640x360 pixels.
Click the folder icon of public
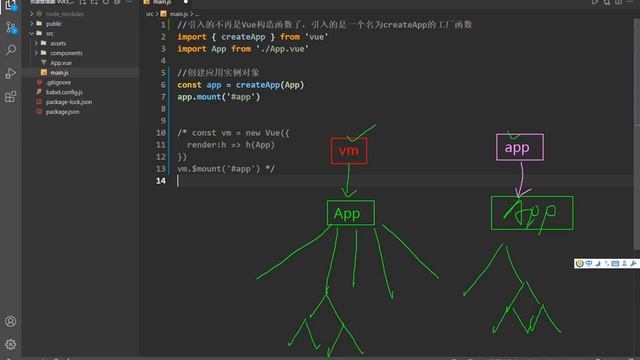pyautogui.click(x=39, y=23)
